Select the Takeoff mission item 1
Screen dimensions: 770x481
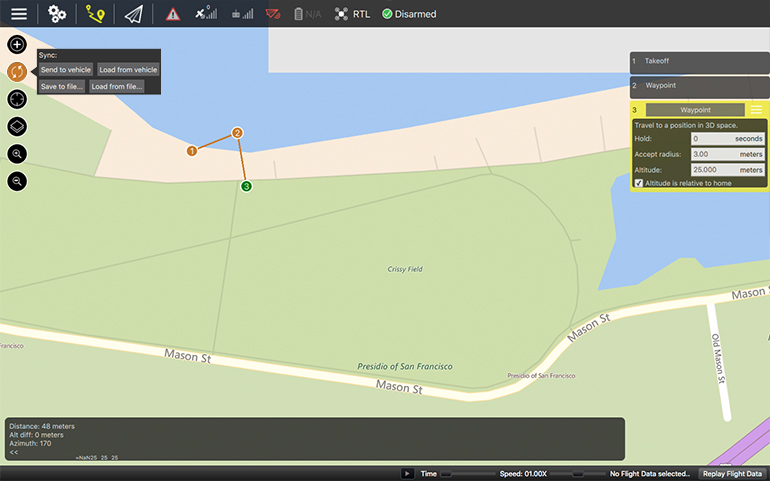point(698,61)
